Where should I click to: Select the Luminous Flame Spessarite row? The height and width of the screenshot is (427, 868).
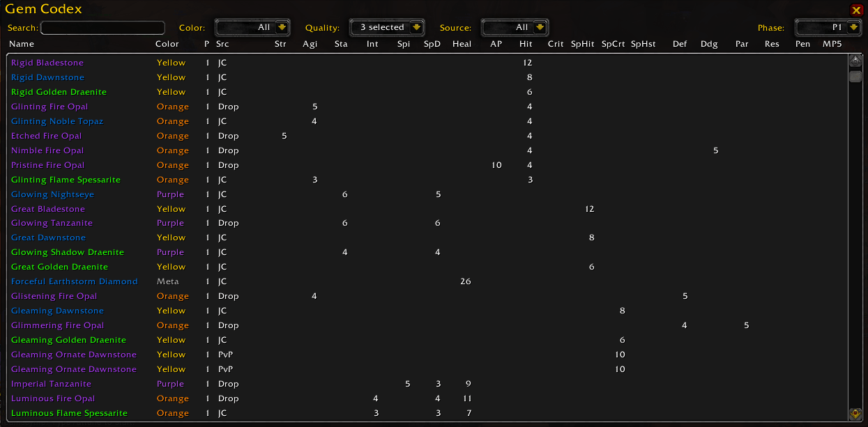tap(427, 413)
